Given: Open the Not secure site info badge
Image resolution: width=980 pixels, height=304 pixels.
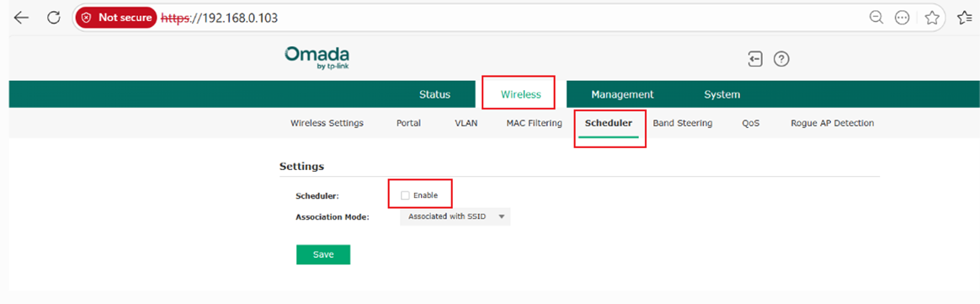Looking at the screenshot, I should 115,19.
